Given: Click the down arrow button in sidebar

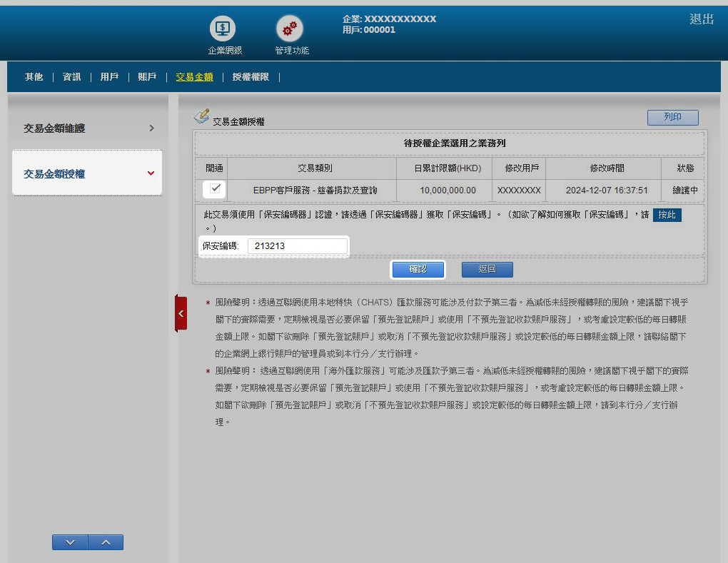Looking at the screenshot, I should coord(70,542).
